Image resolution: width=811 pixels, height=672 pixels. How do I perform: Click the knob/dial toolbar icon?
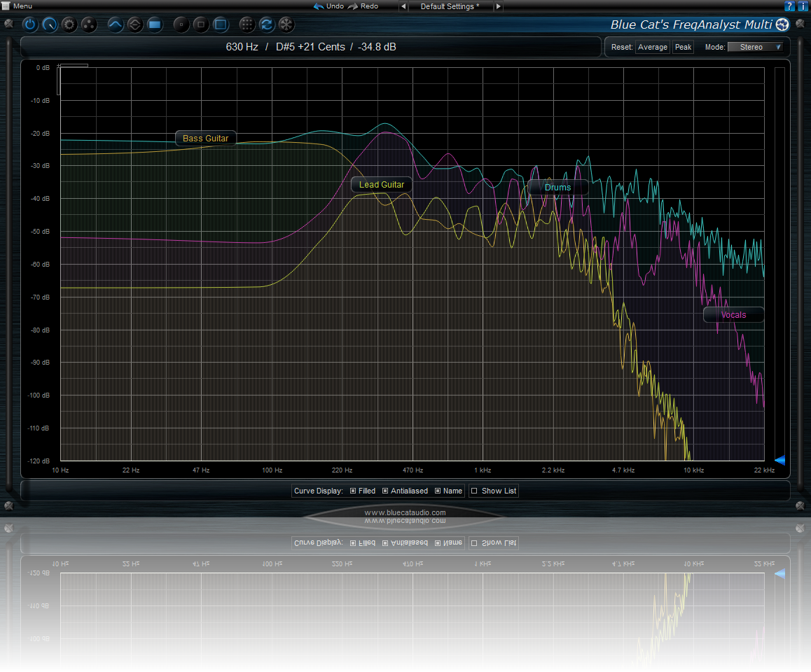point(50,24)
